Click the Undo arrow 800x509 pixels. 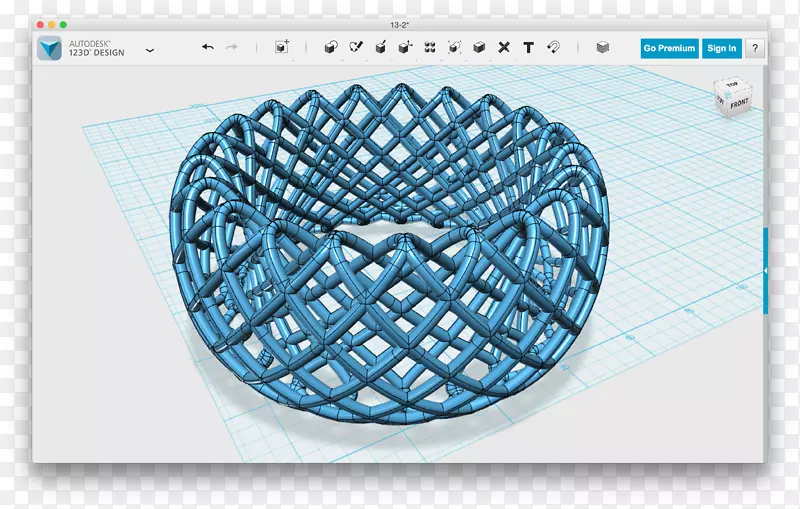pyautogui.click(x=208, y=47)
